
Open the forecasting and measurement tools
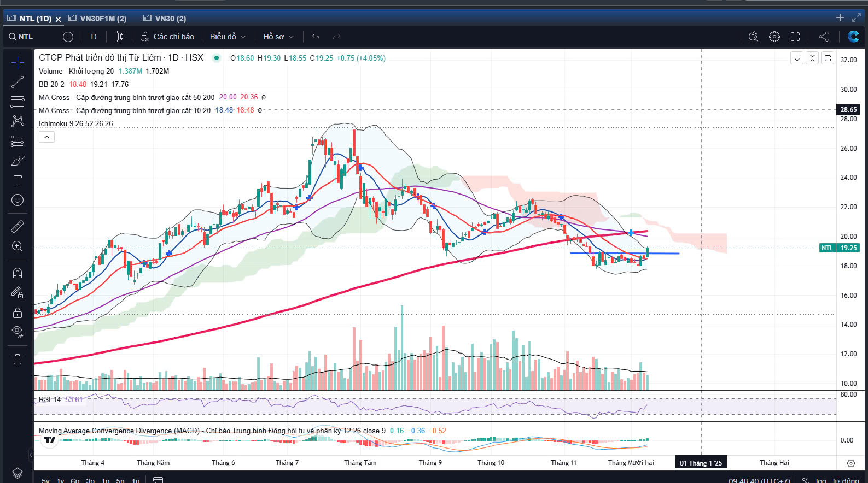(18, 142)
